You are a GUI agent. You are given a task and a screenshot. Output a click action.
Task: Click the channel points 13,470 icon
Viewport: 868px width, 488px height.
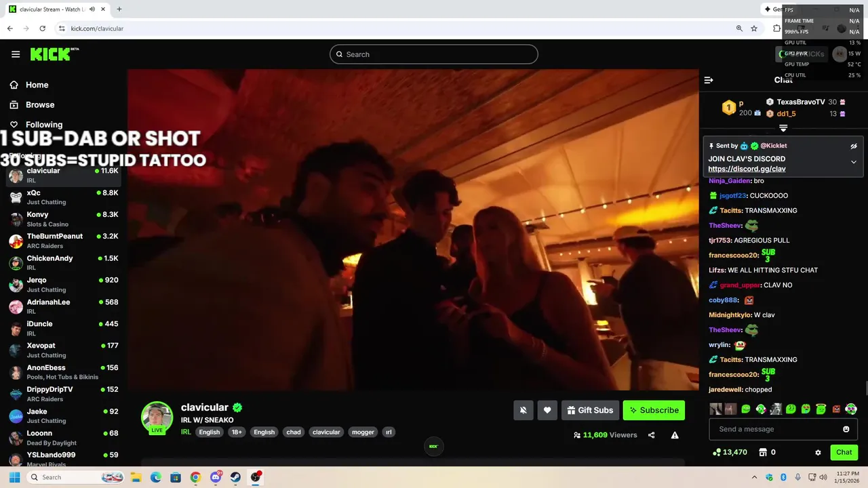717,452
